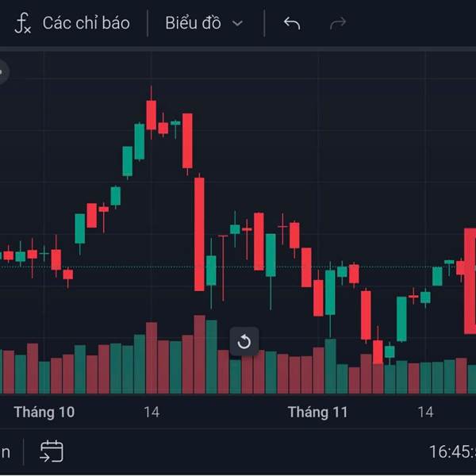Viewport: 476px width, 476px height.
Task: Click the 16:45 clock time display
Action: click(x=452, y=452)
